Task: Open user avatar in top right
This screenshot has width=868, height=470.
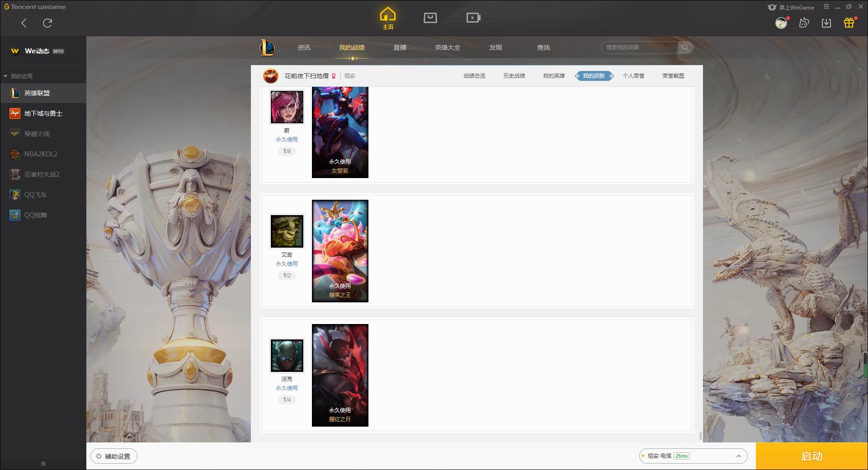Action: pos(781,23)
